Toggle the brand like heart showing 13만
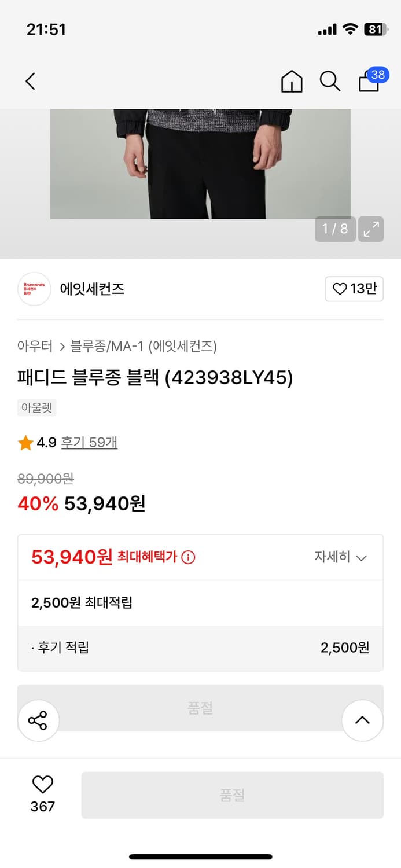This screenshot has height=868, width=401. click(354, 288)
